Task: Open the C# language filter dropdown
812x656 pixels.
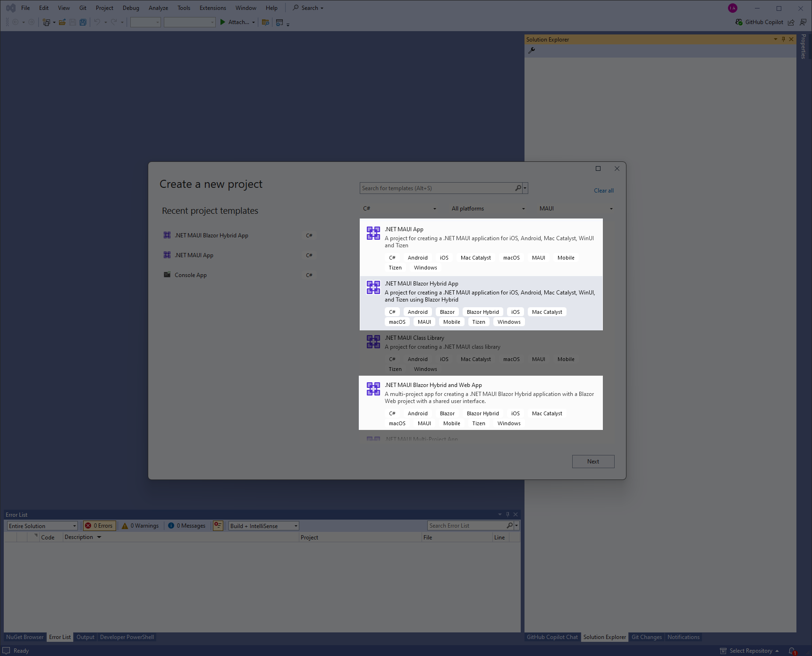Action: tap(399, 209)
